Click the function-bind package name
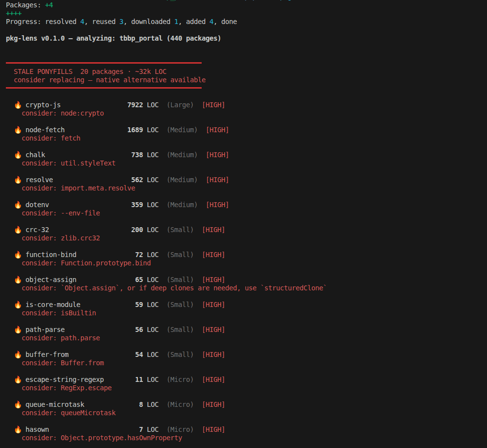 pyautogui.click(x=51, y=255)
